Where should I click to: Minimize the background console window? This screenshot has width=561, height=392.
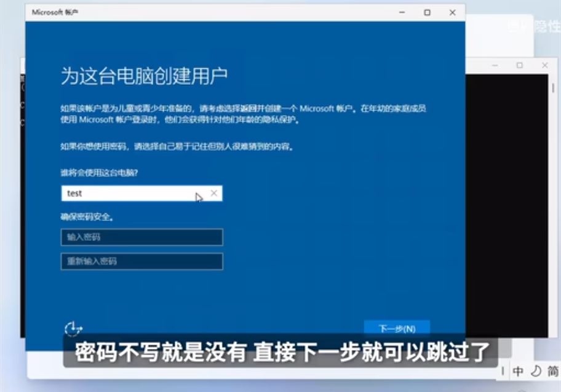(495, 65)
